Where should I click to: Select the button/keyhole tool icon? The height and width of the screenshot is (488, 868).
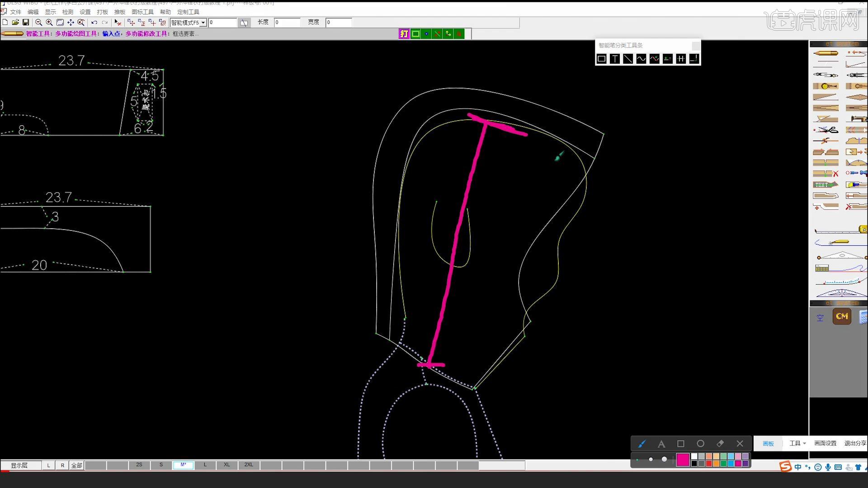click(826, 86)
